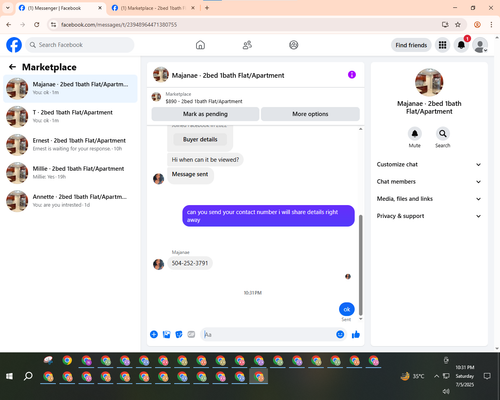Open the purple conversation information icon
This screenshot has width=500, height=400.
[352, 75]
